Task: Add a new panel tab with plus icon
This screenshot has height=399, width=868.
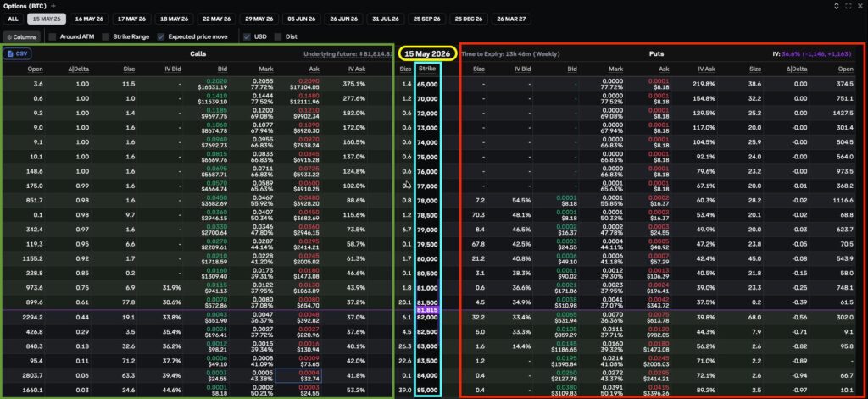Action: (x=53, y=6)
